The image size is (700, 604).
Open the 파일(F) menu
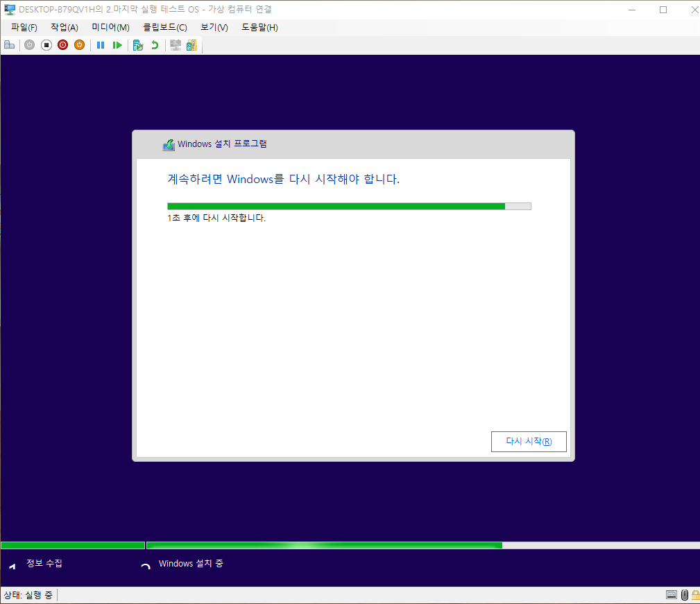pos(24,28)
